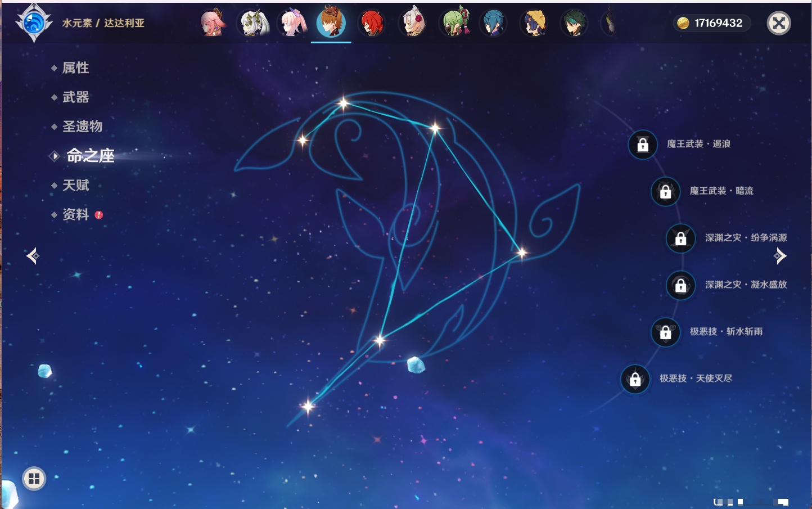Switch to the Nahida avatar with white hair

click(253, 23)
